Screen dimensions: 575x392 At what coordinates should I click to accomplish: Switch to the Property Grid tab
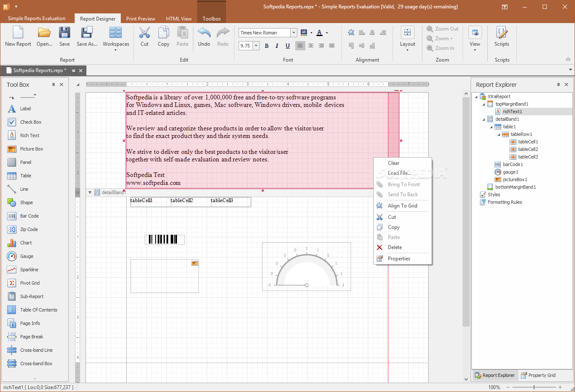click(538, 375)
